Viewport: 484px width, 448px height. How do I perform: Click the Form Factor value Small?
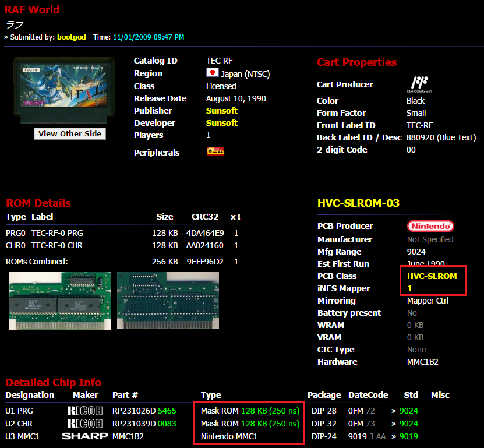click(416, 113)
